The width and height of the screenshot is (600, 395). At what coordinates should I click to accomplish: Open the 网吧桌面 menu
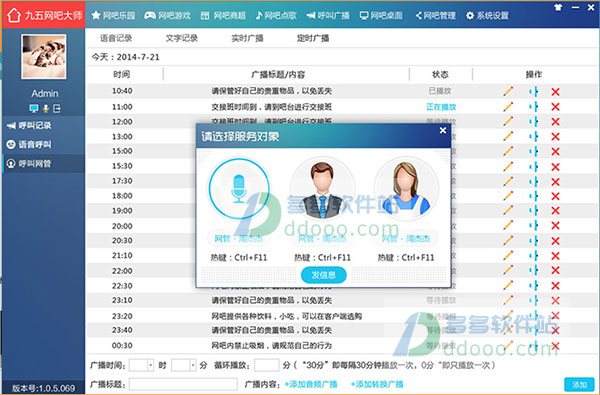coord(381,15)
